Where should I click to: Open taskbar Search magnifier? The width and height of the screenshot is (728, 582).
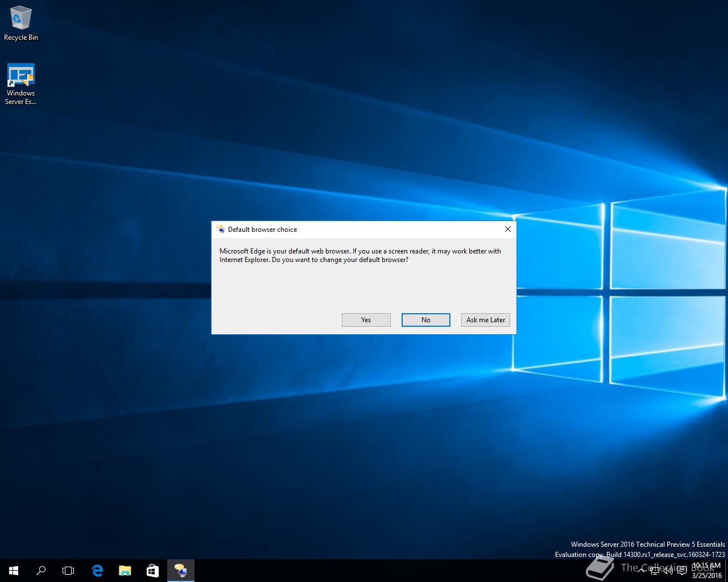[x=41, y=571]
